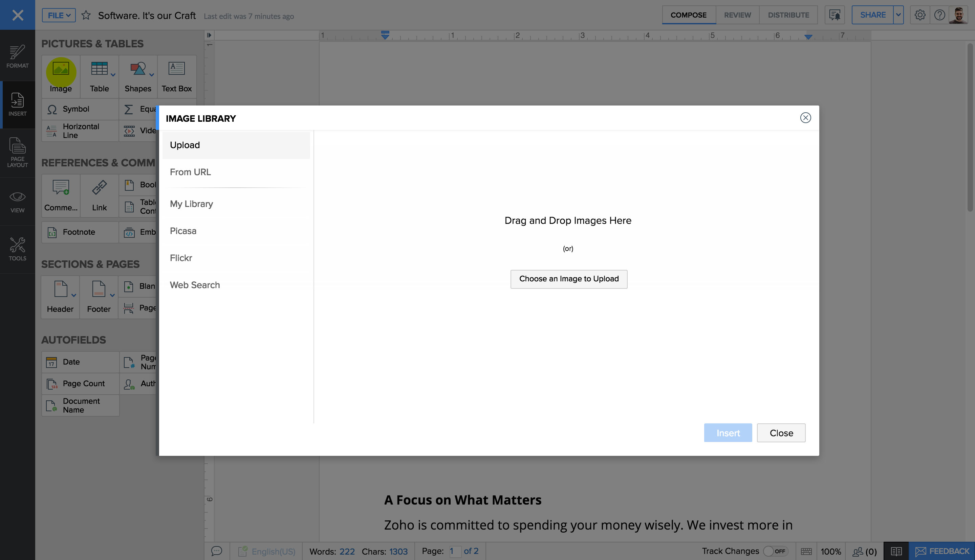The image size is (975, 560).
Task: Open the settings gear icon
Action: pyautogui.click(x=919, y=15)
